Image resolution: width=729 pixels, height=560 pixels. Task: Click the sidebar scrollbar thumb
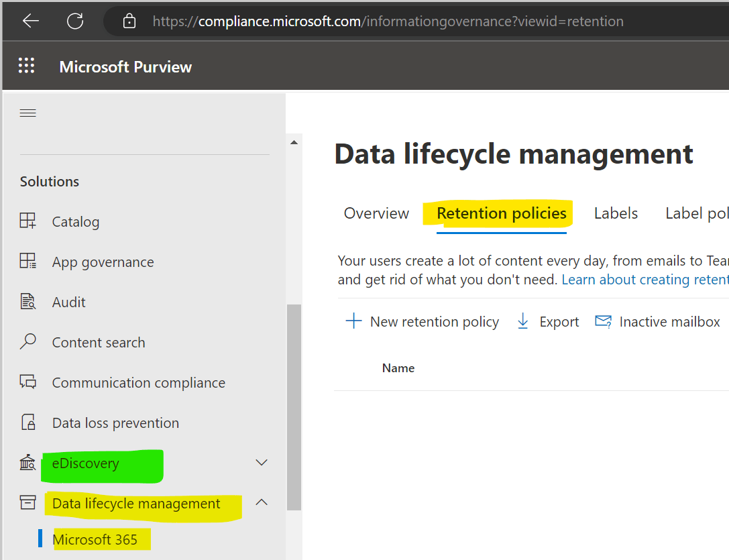(294, 407)
